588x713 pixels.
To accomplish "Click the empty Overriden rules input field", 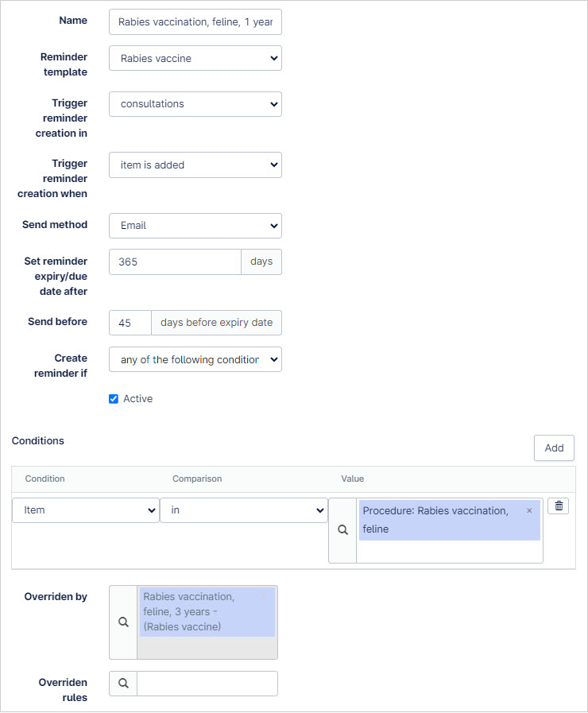I will point(207,684).
